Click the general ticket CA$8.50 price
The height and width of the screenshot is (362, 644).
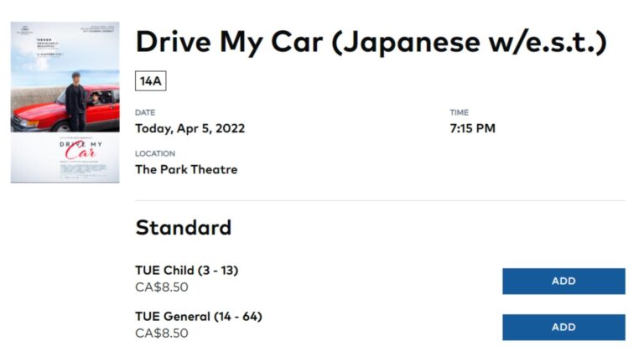tap(162, 334)
